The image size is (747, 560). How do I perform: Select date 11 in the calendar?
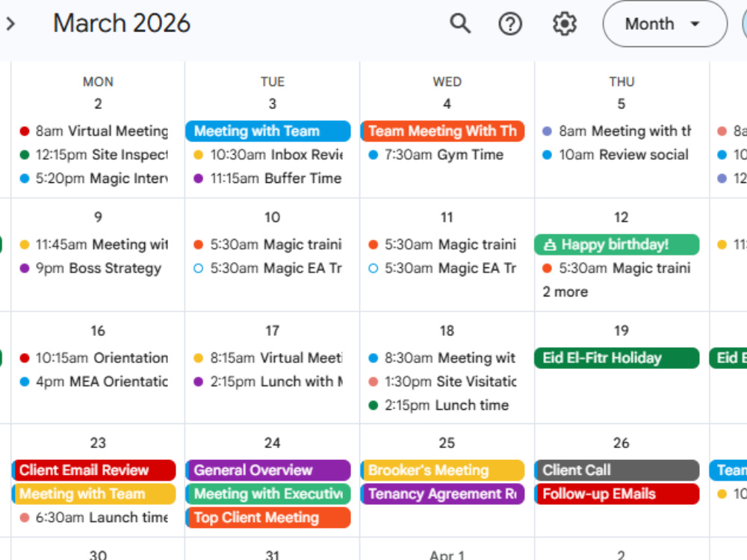click(x=447, y=217)
